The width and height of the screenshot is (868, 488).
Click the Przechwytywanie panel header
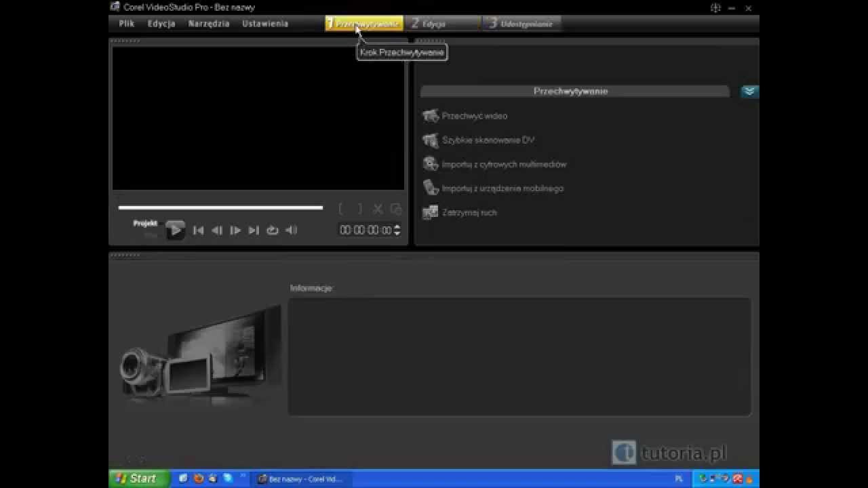pos(575,91)
